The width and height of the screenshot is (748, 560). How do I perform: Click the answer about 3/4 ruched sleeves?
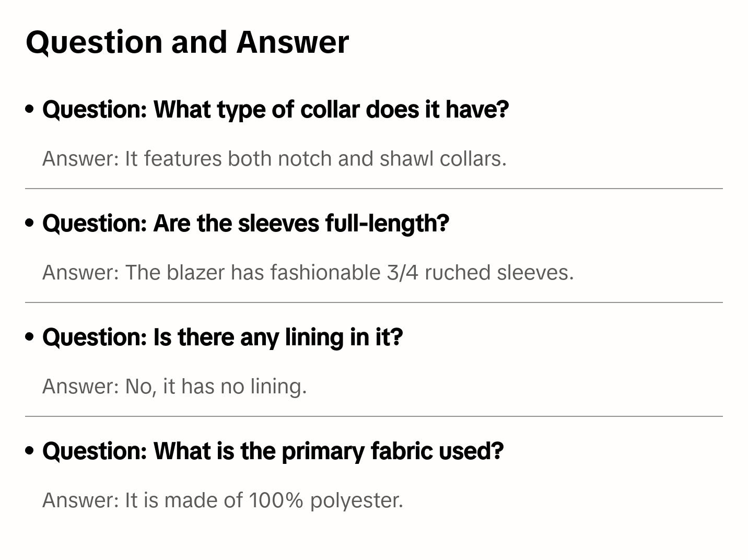pyautogui.click(x=308, y=273)
